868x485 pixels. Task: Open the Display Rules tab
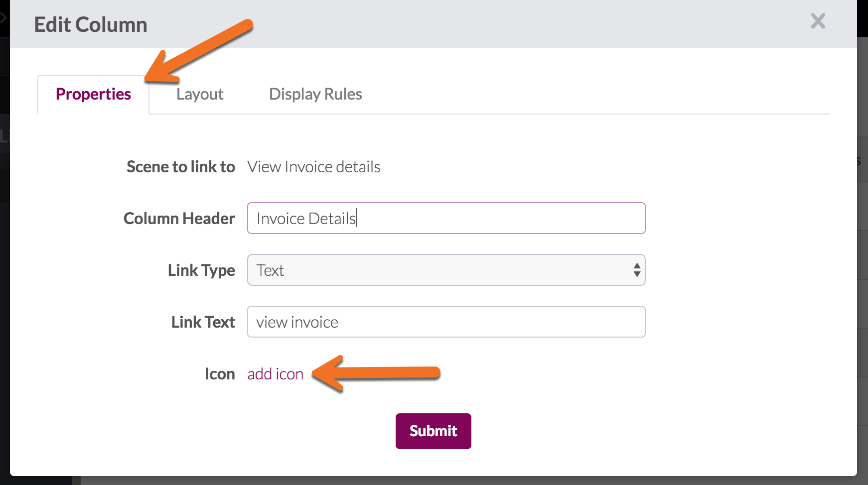315,94
